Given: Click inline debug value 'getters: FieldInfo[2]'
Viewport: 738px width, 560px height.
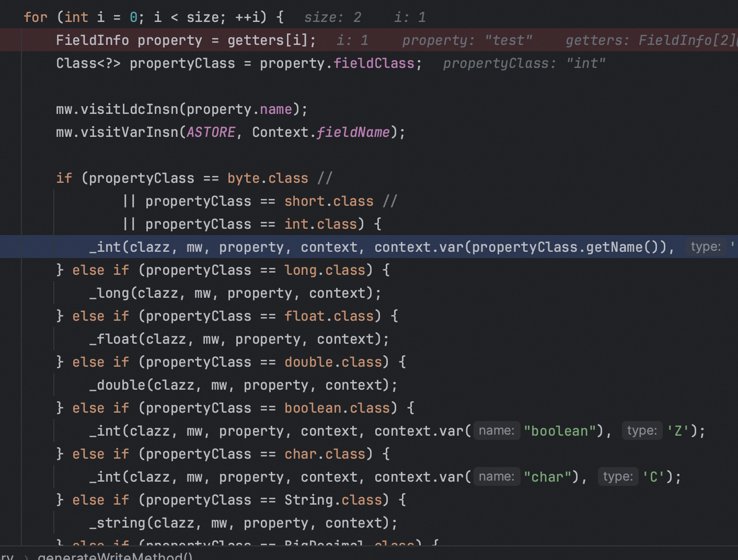Looking at the screenshot, I should coord(651,40).
